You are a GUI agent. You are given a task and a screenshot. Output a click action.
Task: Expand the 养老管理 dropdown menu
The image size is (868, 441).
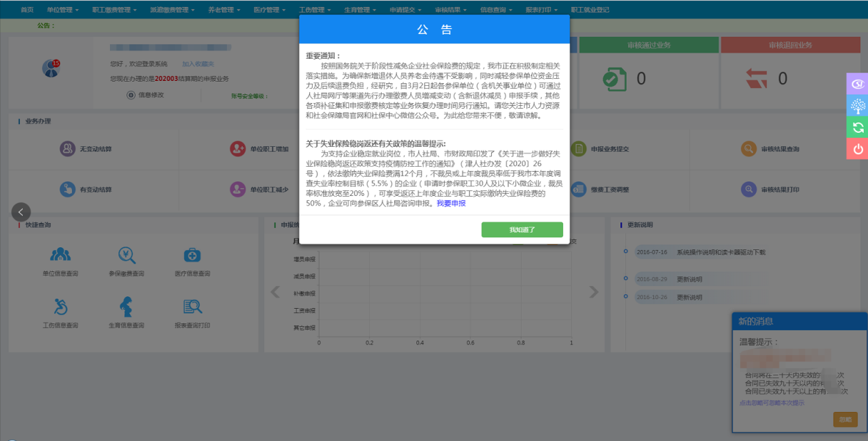pos(224,10)
